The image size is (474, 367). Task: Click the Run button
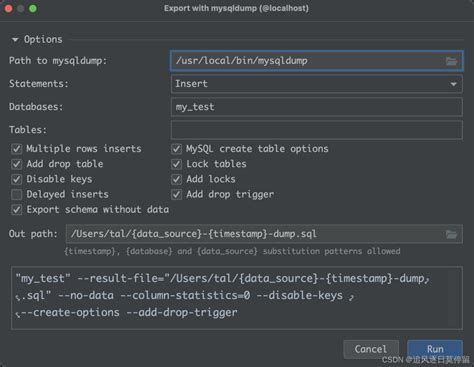pyautogui.click(x=435, y=349)
